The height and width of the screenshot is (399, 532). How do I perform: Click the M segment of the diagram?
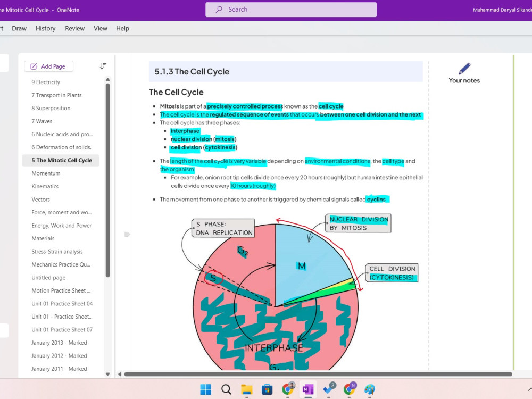coord(302,266)
